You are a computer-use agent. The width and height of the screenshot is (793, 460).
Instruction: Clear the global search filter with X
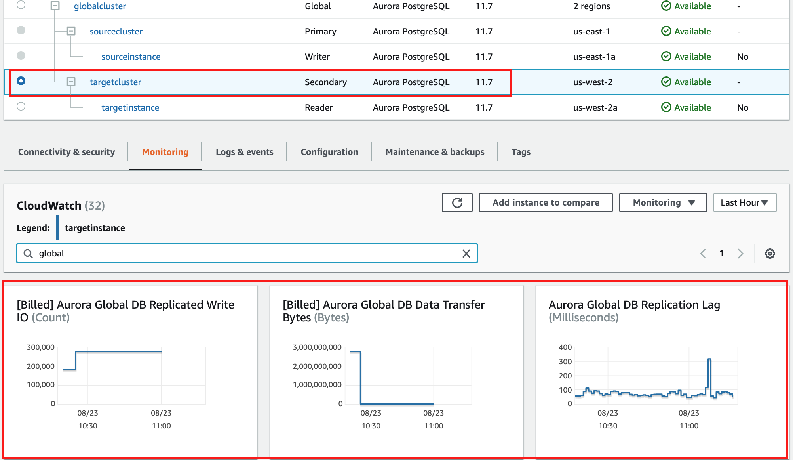click(x=466, y=254)
